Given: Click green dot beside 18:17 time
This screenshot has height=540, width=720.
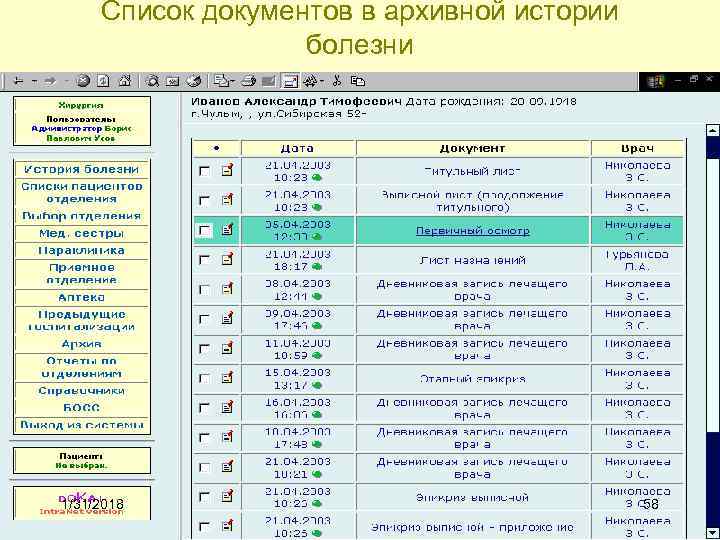Looking at the screenshot, I should coord(317,267).
